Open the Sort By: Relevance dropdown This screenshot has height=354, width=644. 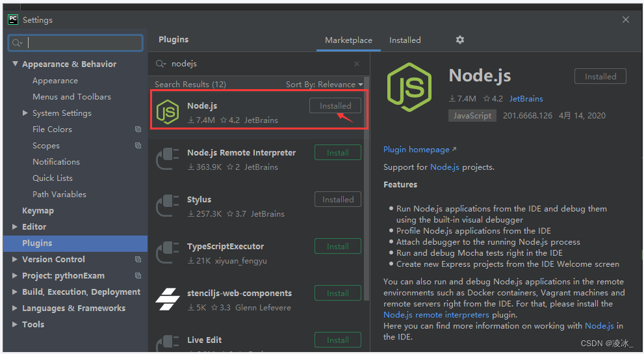(x=324, y=85)
